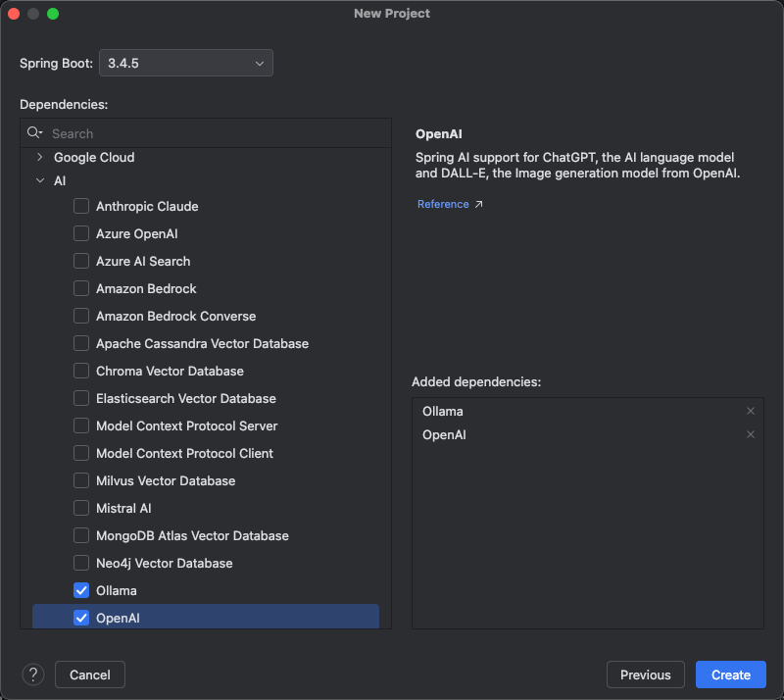
Task: Tick Chroma Vector Database checkbox
Action: coord(81,371)
